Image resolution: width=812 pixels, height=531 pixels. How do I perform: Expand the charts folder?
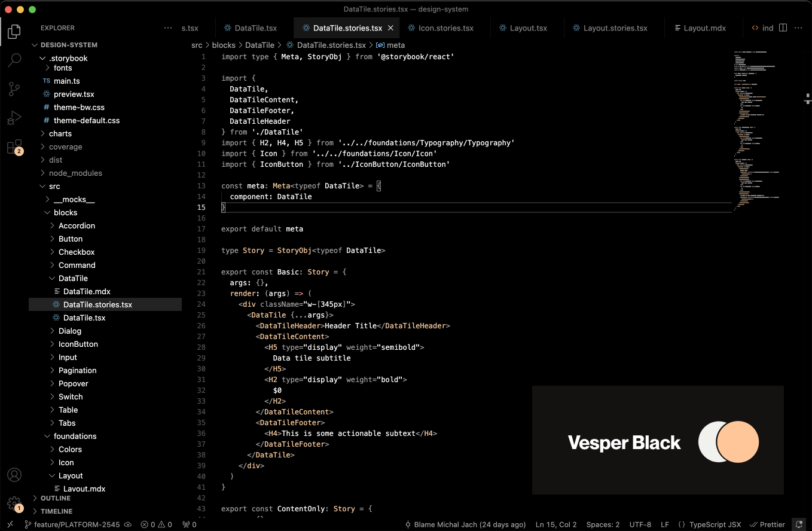[x=105, y=133]
